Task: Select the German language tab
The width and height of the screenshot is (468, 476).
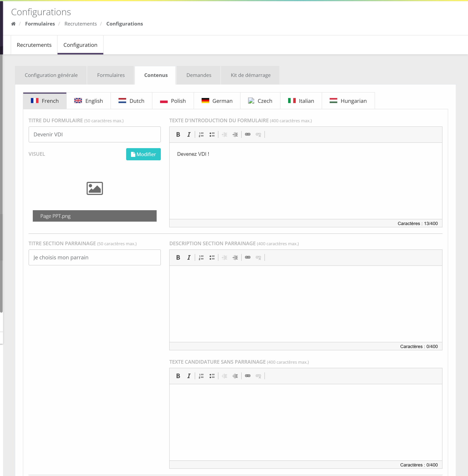Action: click(x=217, y=101)
